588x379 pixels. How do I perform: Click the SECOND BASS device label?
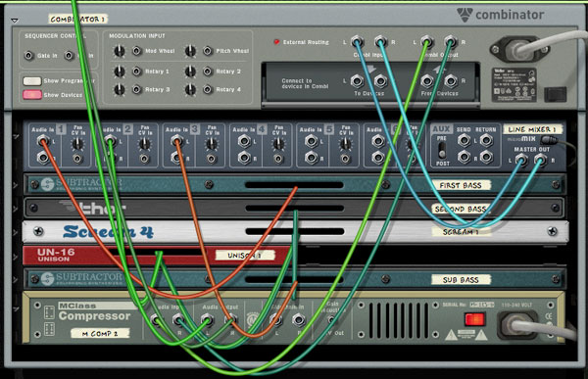(x=461, y=209)
